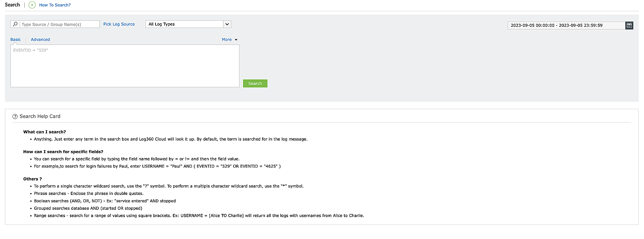This screenshot has height=239, width=644.
Task: Click the Pick Log Source link
Action: coord(119,24)
